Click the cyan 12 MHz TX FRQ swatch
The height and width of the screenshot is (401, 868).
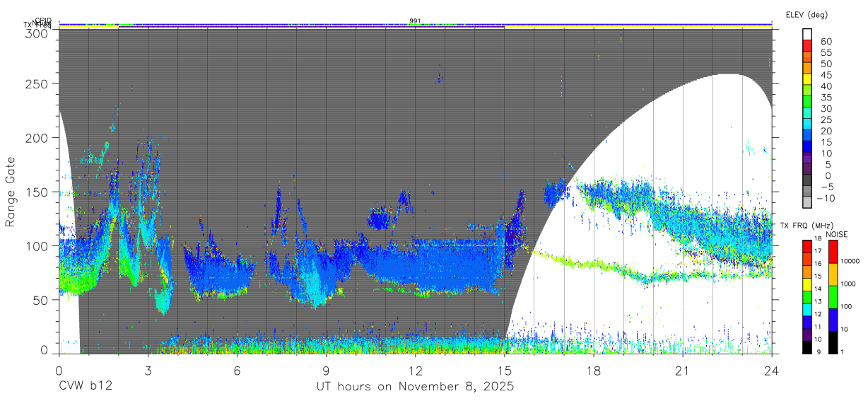point(807,310)
